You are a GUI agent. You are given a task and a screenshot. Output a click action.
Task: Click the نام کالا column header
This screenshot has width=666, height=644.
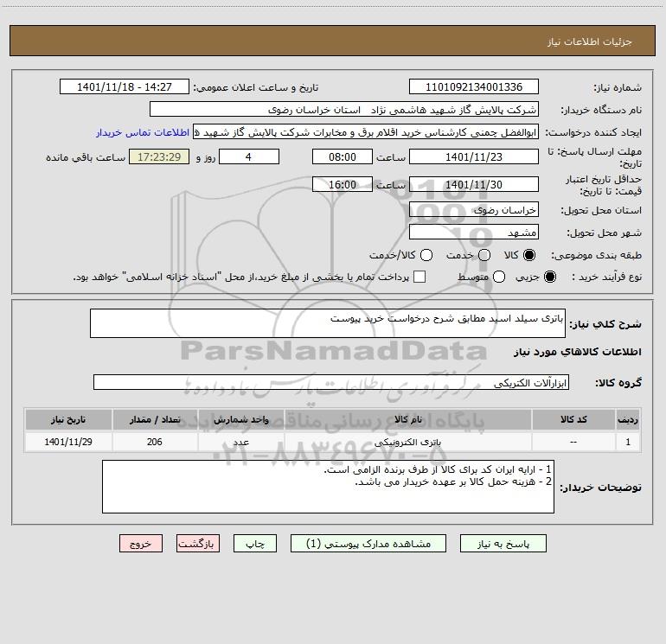407,419
